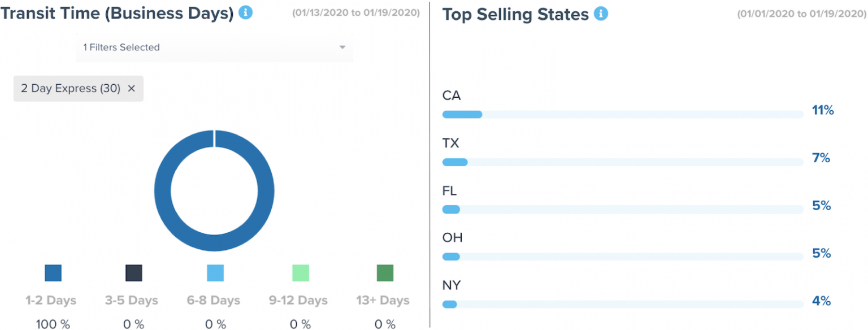Screen dimensions: 868x330
Task: Click the TX progress bar
Action: (x=622, y=163)
